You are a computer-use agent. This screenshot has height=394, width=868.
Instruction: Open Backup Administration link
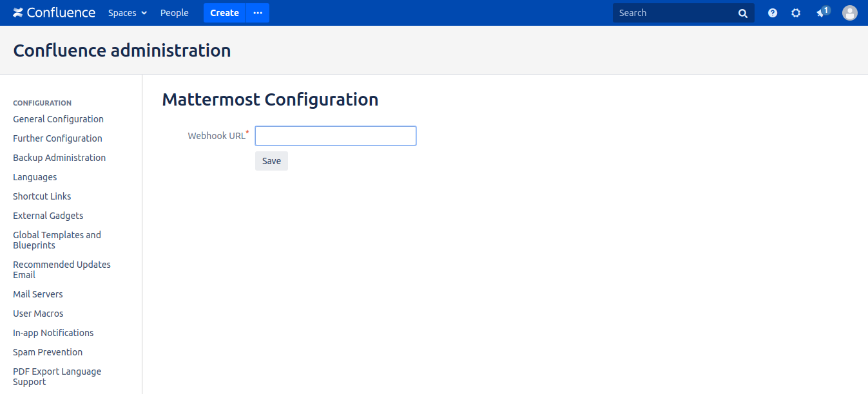[x=59, y=158]
